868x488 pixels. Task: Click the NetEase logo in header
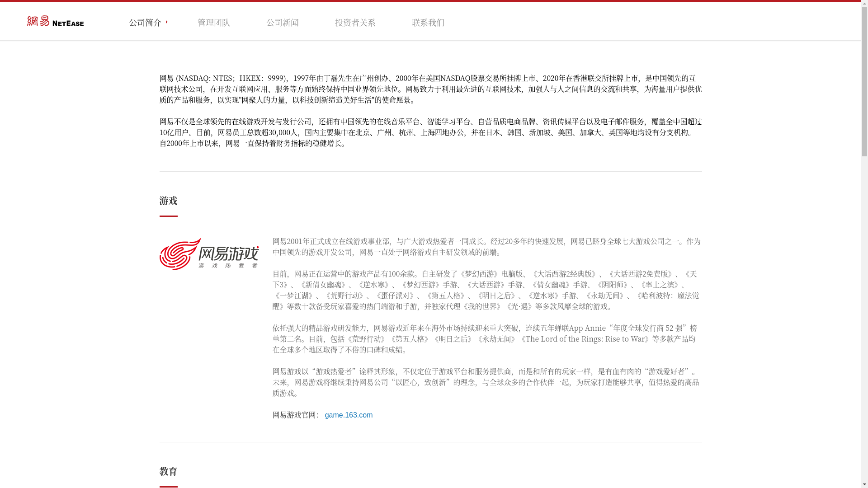click(55, 21)
